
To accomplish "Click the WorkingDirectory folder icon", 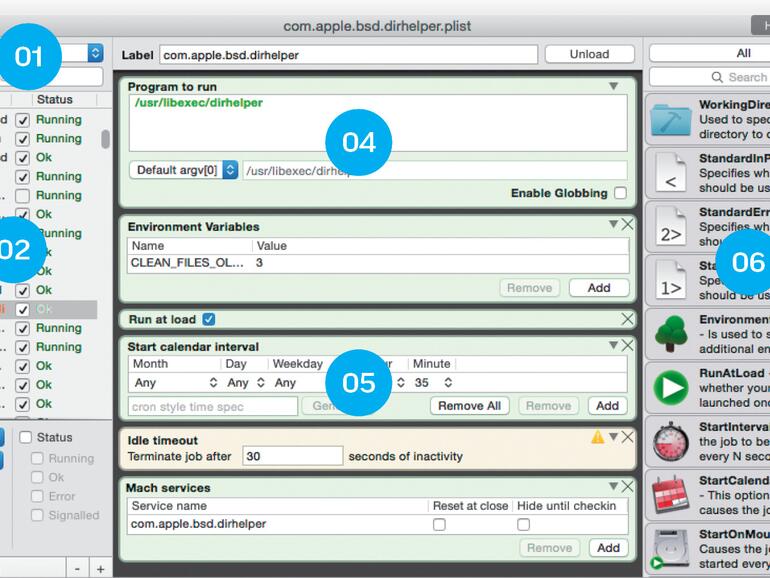I will (x=670, y=120).
